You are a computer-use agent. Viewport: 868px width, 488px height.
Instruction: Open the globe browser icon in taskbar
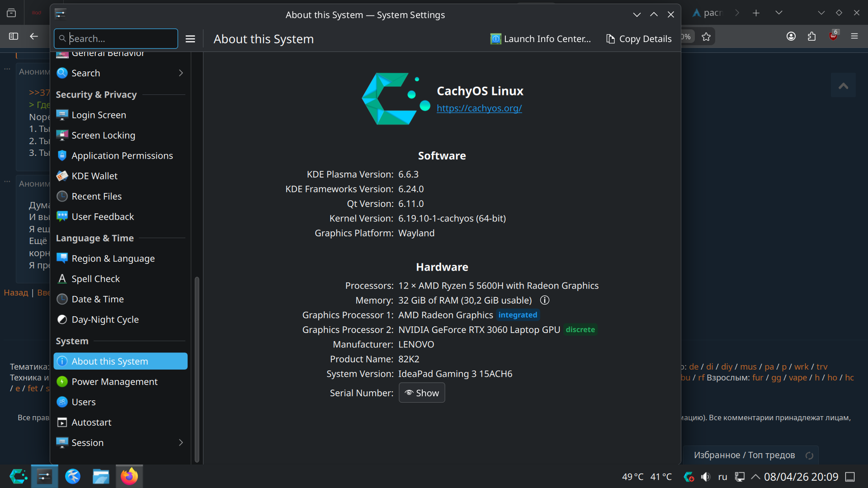[x=73, y=476]
